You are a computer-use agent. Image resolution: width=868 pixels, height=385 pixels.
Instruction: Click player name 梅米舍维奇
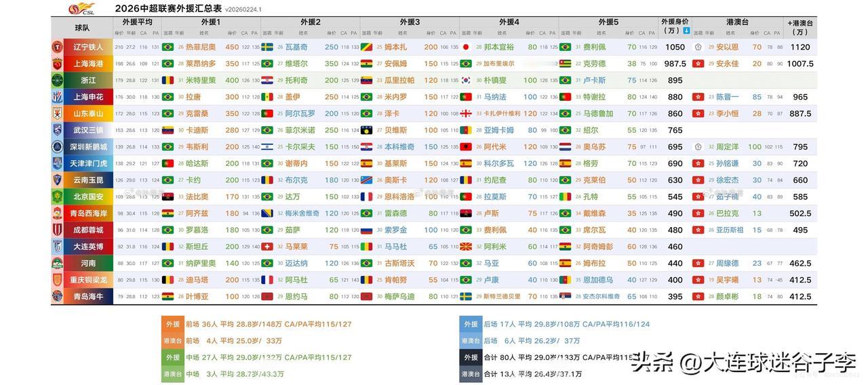coord(302,213)
